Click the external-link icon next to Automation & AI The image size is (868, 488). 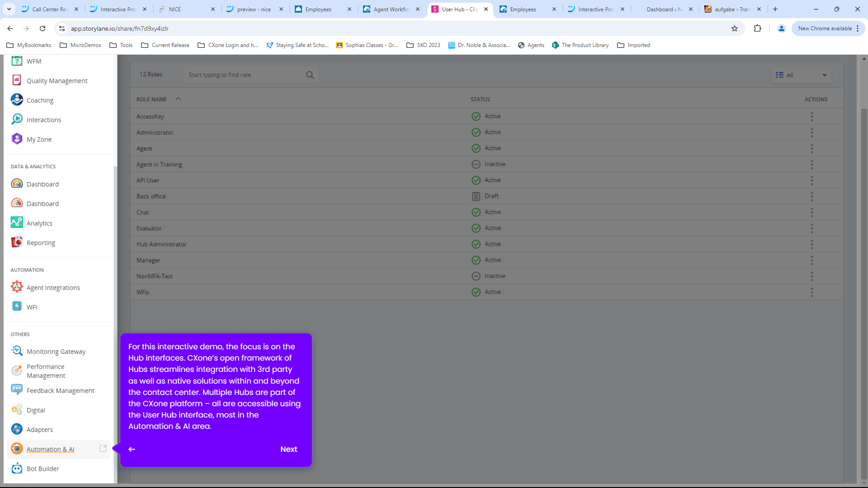coord(103,448)
